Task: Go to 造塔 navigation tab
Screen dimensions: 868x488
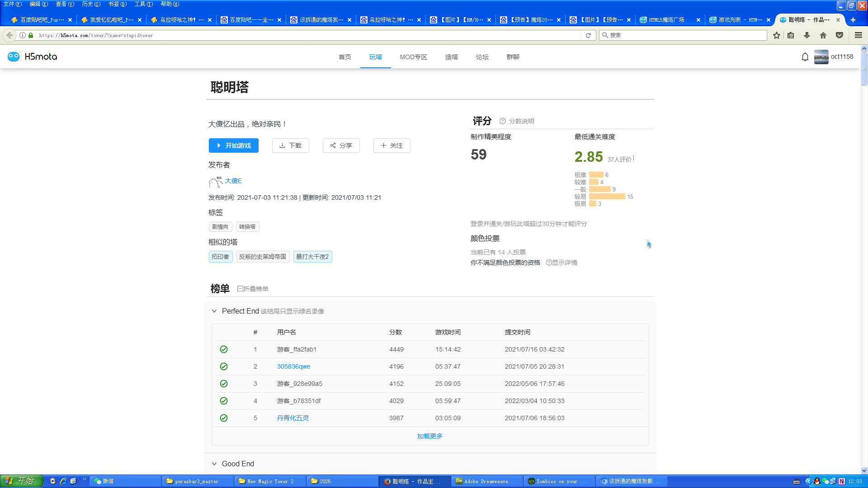Action: [452, 57]
